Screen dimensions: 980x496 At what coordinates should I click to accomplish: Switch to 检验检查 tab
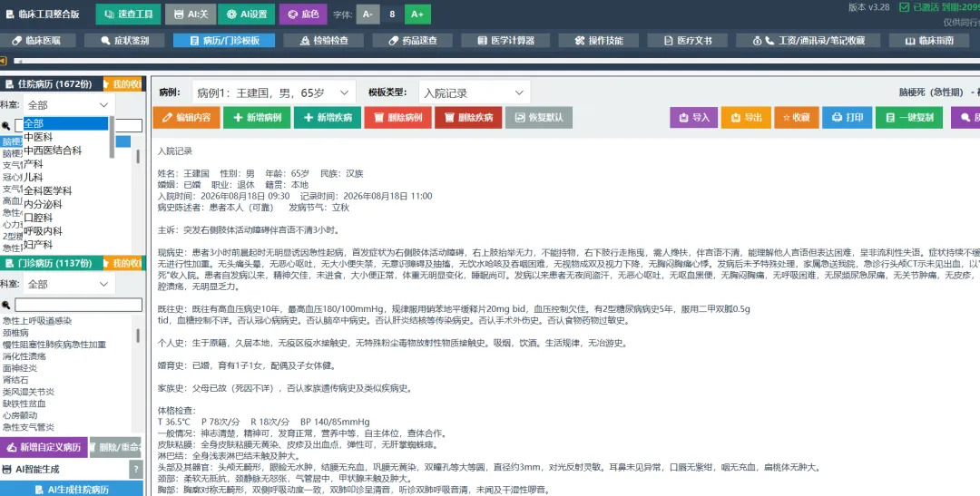tap(324, 41)
